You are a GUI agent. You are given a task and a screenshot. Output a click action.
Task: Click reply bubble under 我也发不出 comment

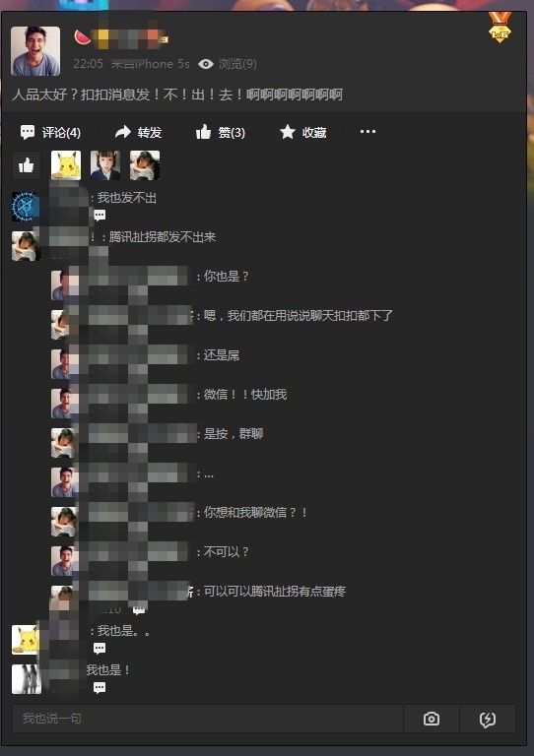[x=100, y=215]
